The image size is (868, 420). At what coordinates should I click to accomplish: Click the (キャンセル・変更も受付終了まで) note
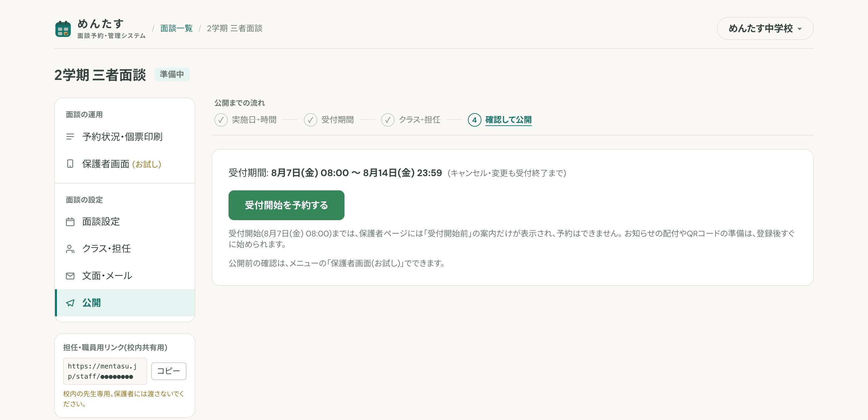click(507, 173)
